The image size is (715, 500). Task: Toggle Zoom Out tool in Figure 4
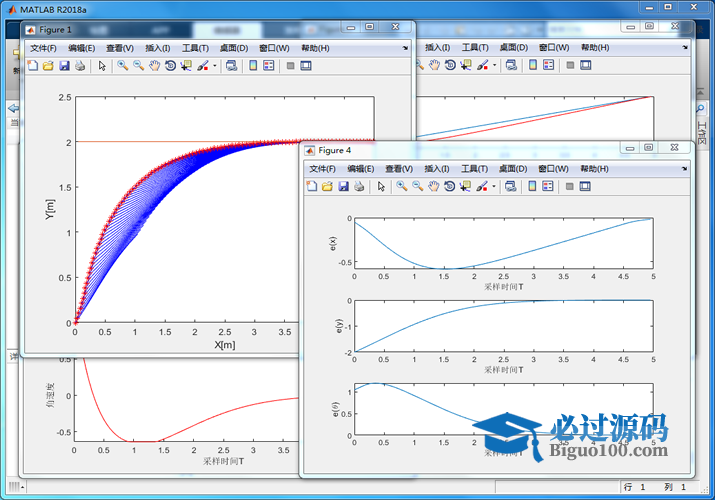pos(417,186)
